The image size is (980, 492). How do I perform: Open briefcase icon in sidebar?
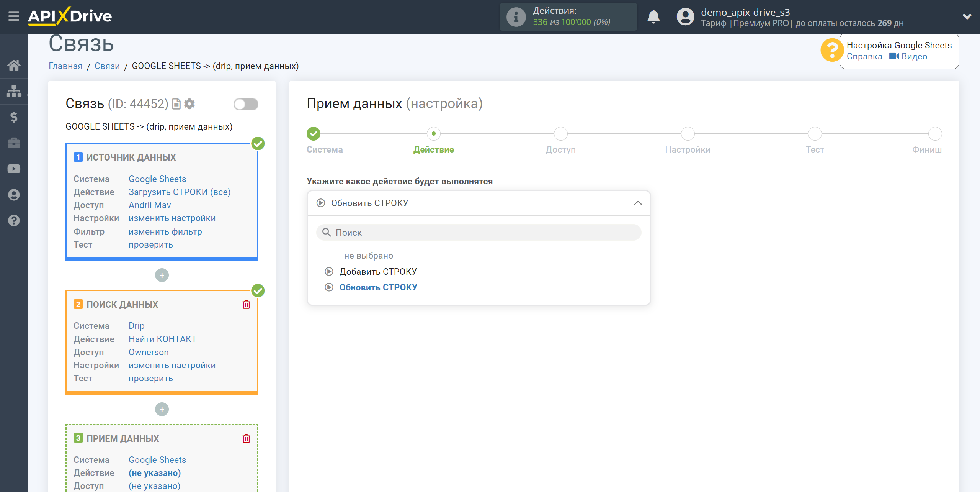(14, 143)
